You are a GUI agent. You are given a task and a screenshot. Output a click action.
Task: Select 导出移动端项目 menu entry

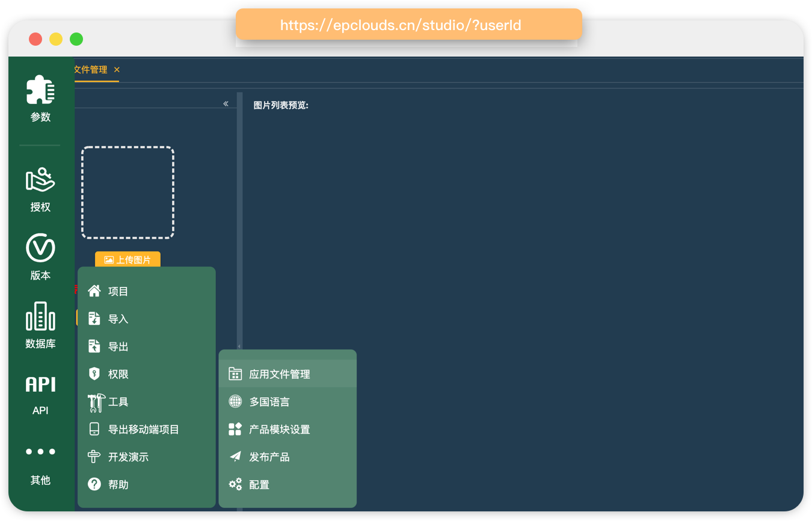[x=147, y=430]
